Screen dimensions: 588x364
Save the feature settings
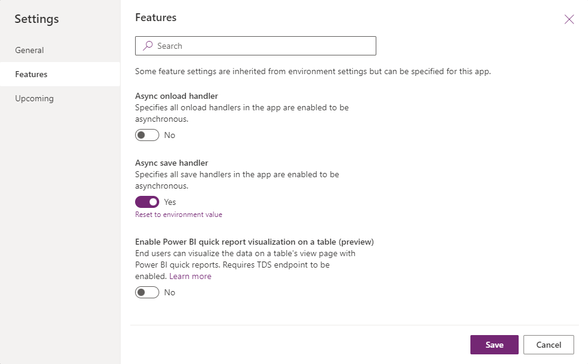click(x=494, y=345)
